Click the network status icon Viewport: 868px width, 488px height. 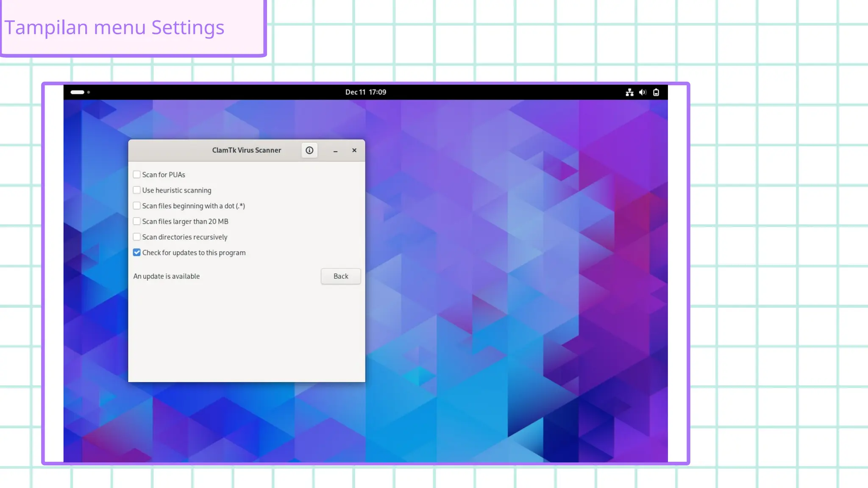629,92
